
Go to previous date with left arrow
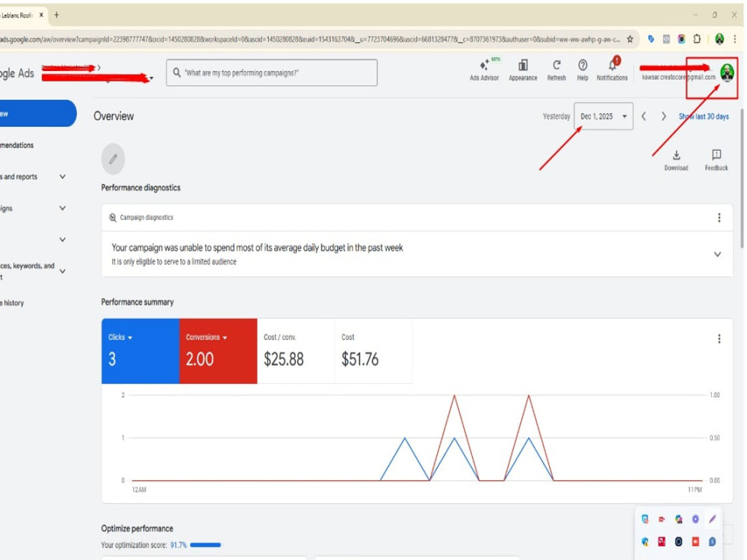click(644, 116)
